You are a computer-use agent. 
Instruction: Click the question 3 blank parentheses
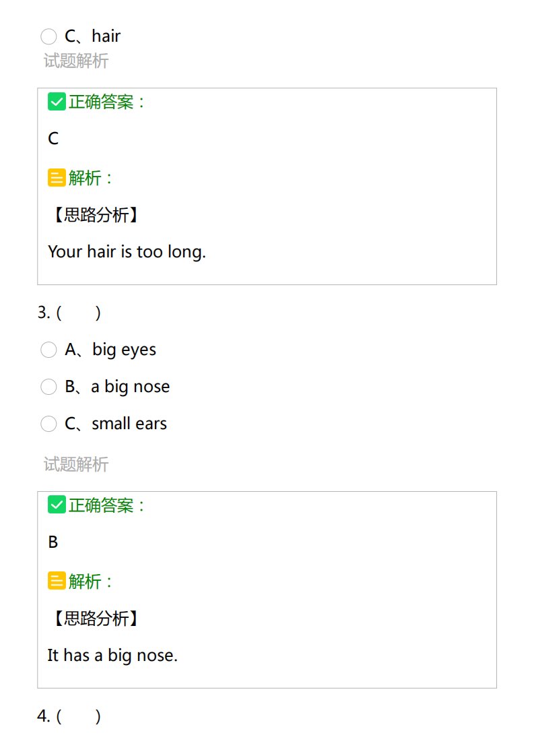coord(79,313)
